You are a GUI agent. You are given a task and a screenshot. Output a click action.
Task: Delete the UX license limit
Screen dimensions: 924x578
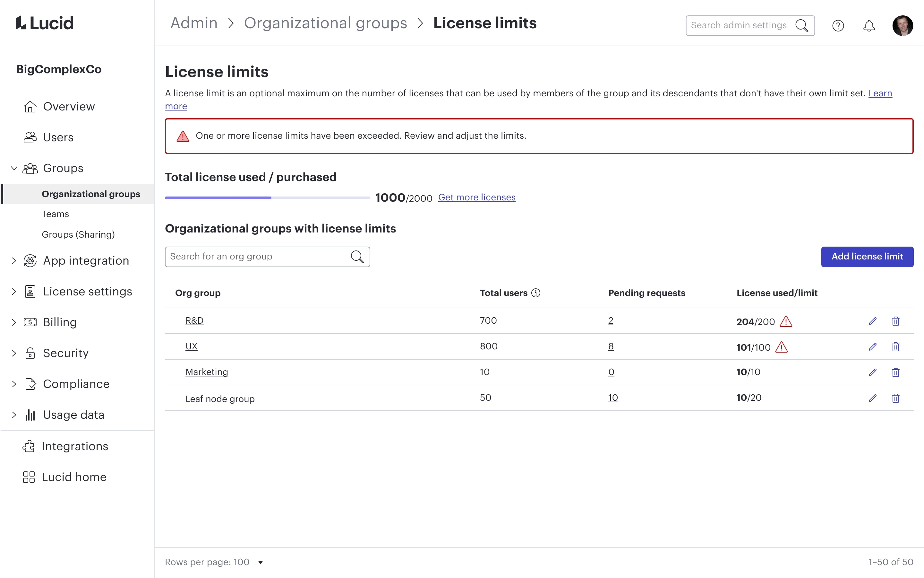pos(895,347)
